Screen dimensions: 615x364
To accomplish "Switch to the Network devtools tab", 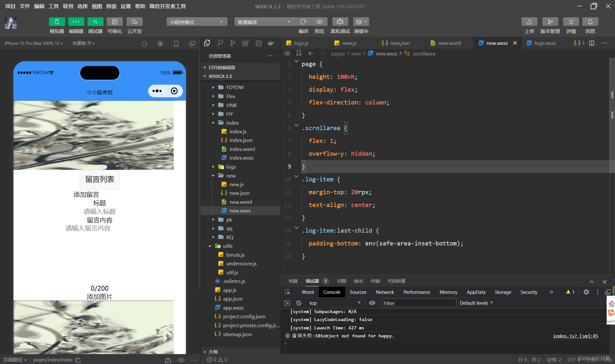I will pyautogui.click(x=385, y=292).
